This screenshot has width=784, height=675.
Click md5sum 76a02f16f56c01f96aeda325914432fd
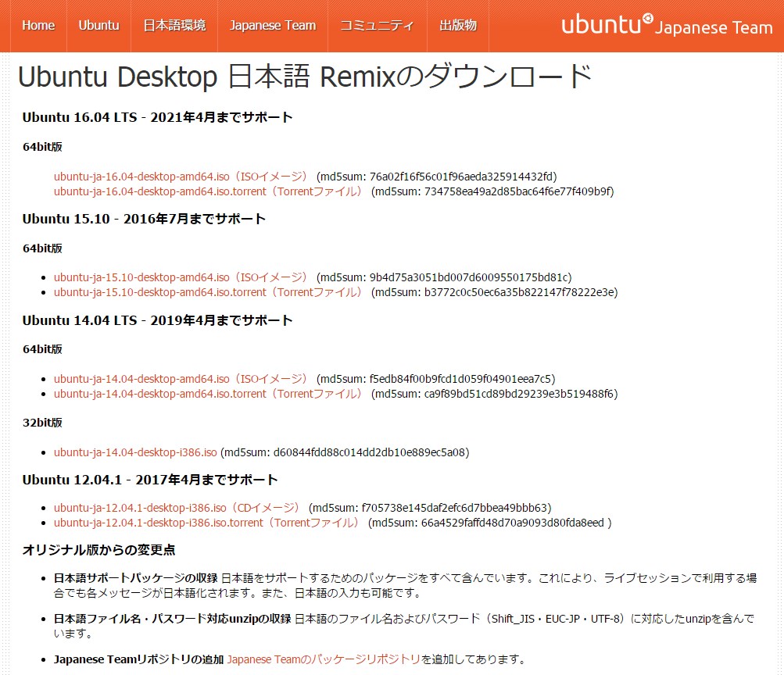point(461,177)
